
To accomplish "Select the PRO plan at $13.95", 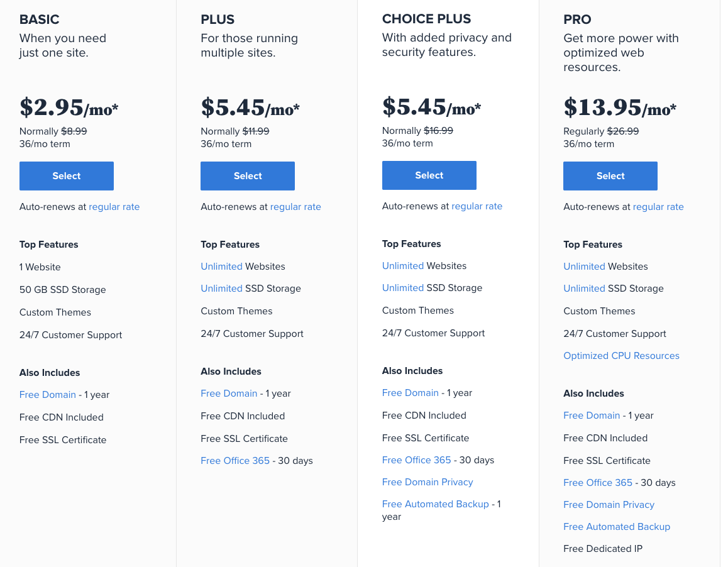I will 610,176.
